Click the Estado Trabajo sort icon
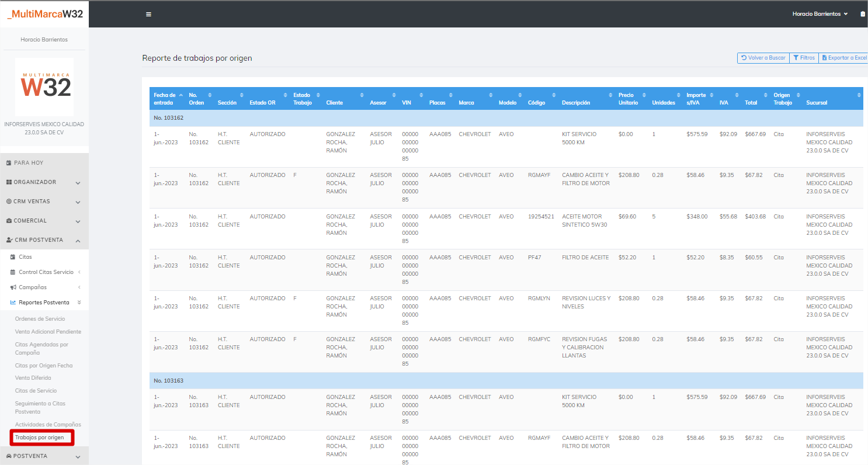Viewport: 868px width, 465px height. [318, 95]
